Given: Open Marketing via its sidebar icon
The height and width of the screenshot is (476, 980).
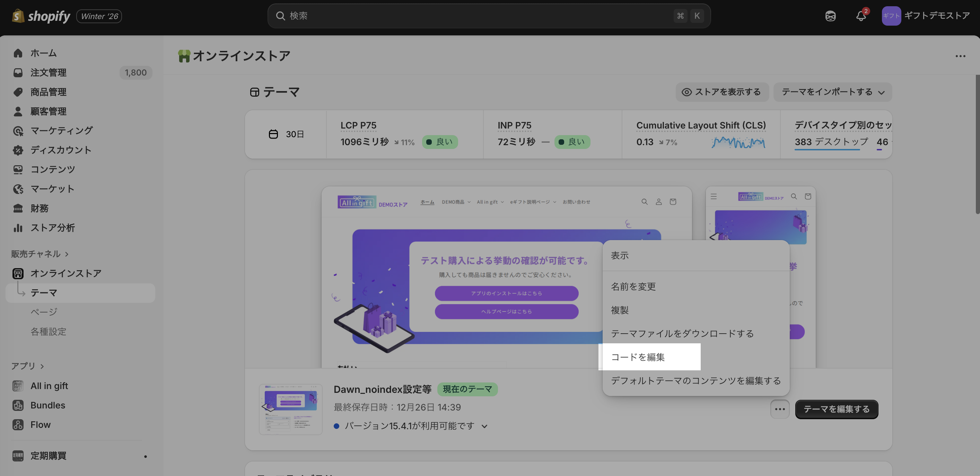Looking at the screenshot, I should [x=18, y=131].
